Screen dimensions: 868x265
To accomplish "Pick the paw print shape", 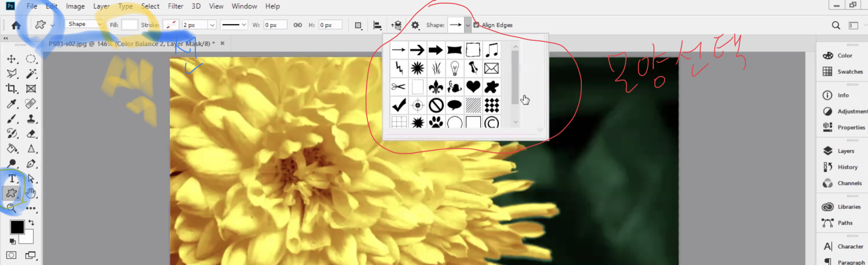I will [x=436, y=122].
